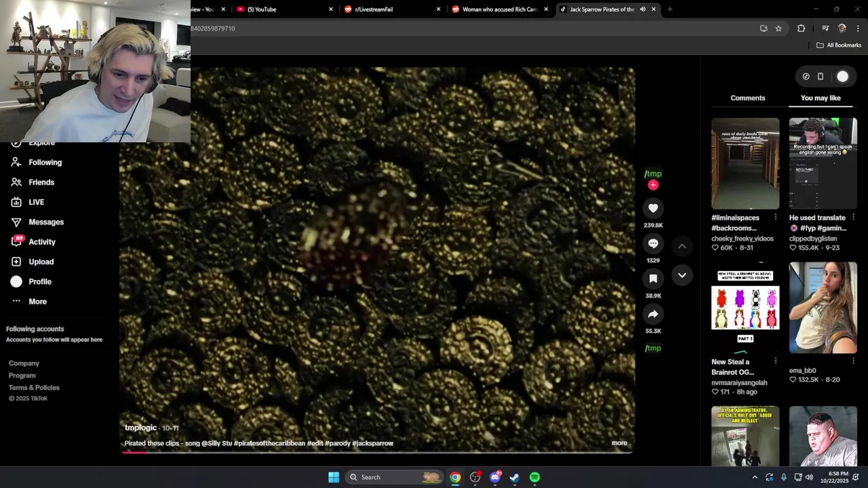This screenshot has width=868, height=488.
Task: Switch to Comments tab
Action: (748, 98)
